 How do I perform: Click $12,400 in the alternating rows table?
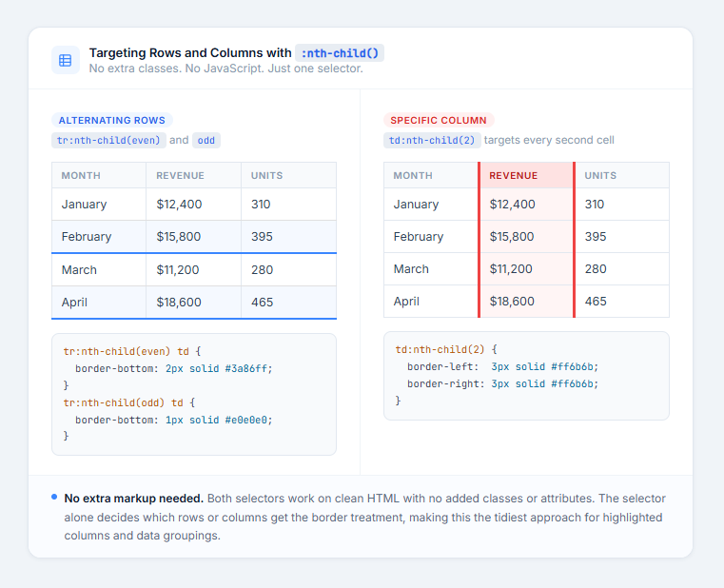coord(193,205)
